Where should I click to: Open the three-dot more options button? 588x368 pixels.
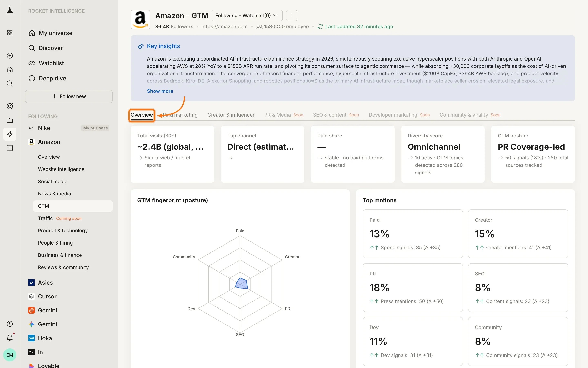click(x=292, y=16)
